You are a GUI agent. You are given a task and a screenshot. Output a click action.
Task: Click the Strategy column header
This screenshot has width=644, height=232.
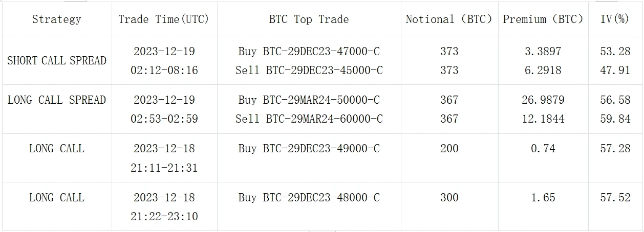(x=56, y=19)
